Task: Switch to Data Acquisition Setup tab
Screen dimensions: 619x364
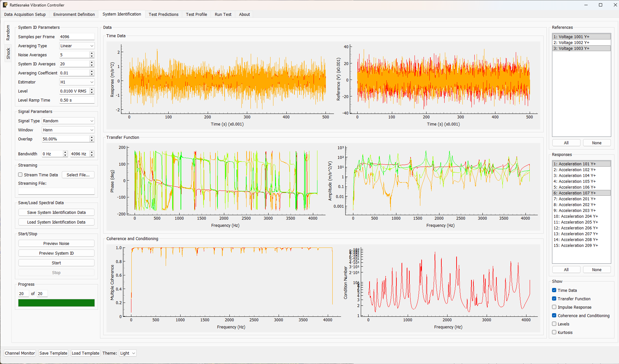Action: coord(25,14)
